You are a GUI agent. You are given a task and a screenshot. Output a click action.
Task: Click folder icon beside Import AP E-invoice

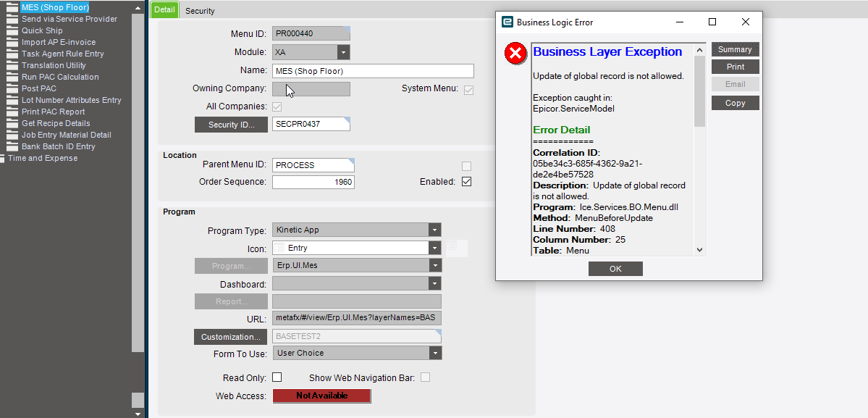pyautogui.click(x=12, y=42)
